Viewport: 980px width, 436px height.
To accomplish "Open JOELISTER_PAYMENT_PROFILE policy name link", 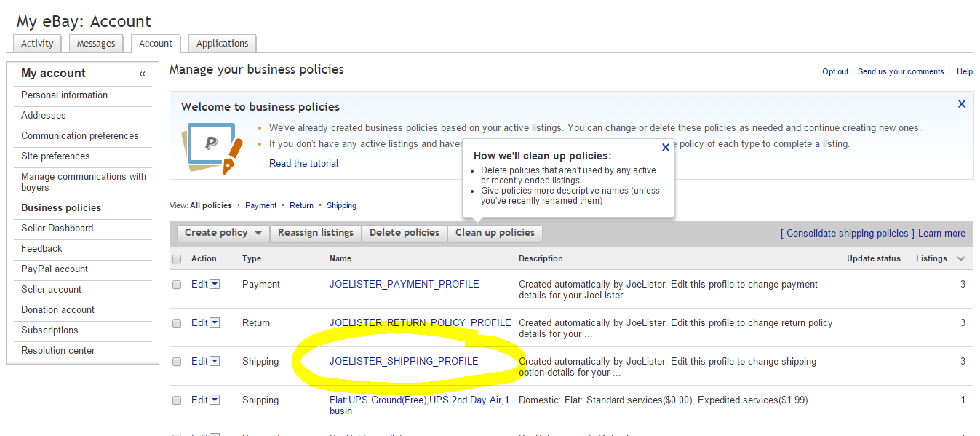I will (404, 284).
